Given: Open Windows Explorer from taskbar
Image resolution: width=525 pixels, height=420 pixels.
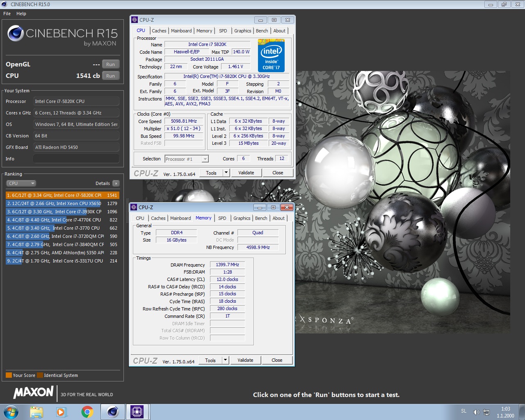Looking at the screenshot, I should [37, 412].
